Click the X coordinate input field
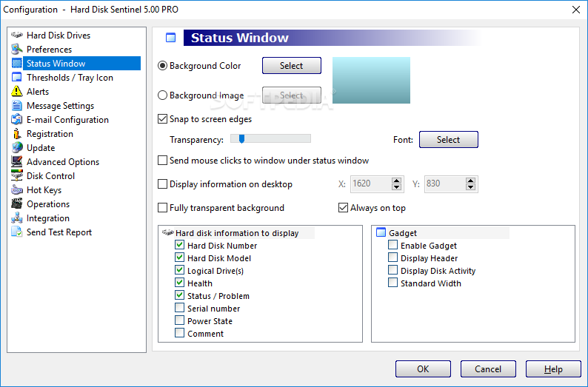The height and width of the screenshot is (387, 588). (370, 184)
